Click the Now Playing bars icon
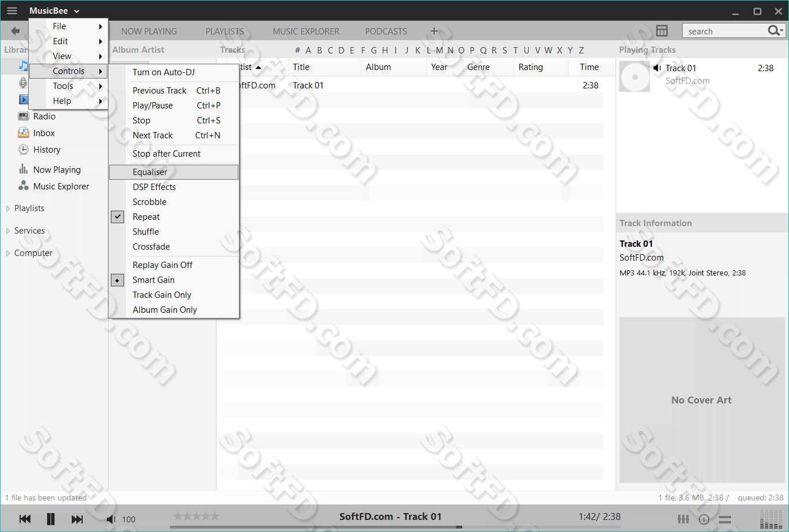The image size is (789, 532). 24,169
